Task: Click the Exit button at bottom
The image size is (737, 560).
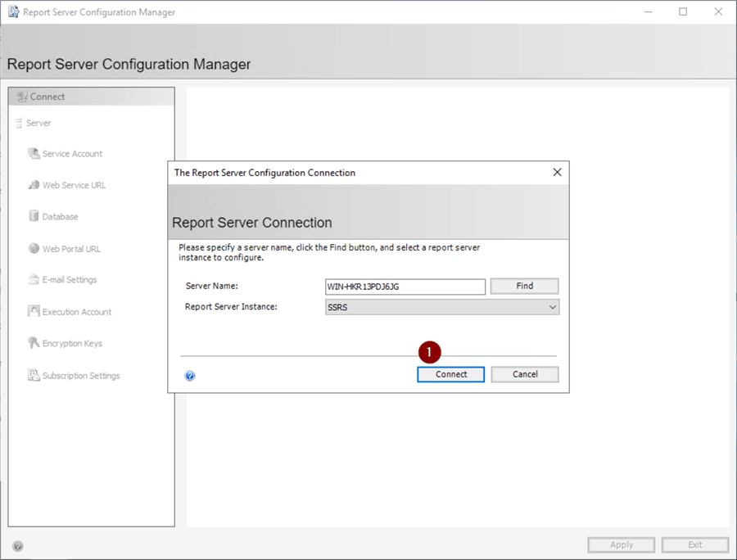Action: (694, 545)
